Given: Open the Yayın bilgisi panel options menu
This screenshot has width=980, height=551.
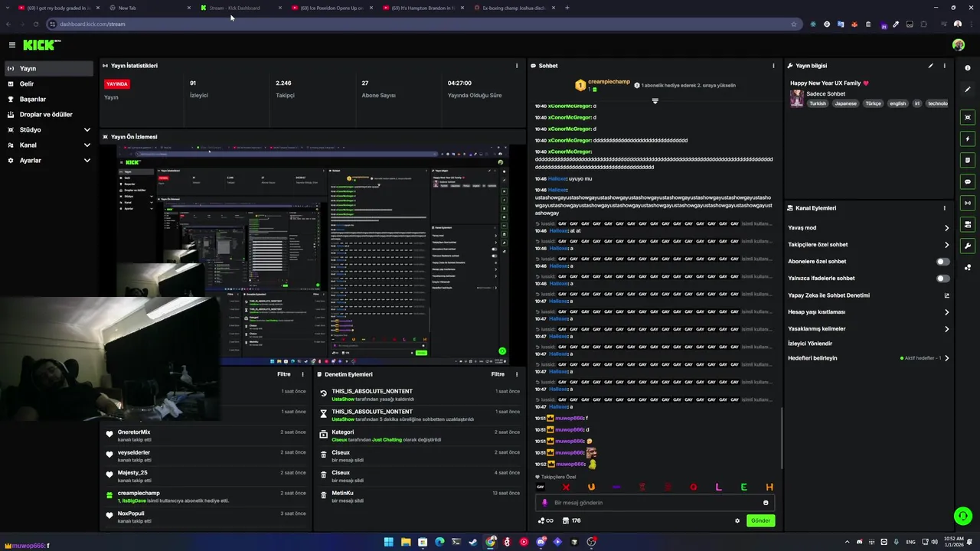Looking at the screenshot, I should (944, 66).
